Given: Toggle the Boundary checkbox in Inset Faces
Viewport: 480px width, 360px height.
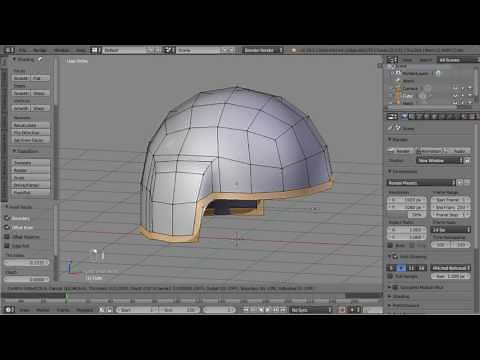Looking at the screenshot, I should 7,218.
